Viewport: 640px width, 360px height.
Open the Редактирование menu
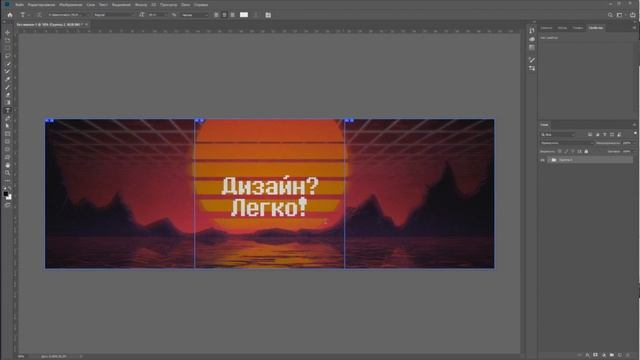[41, 4]
